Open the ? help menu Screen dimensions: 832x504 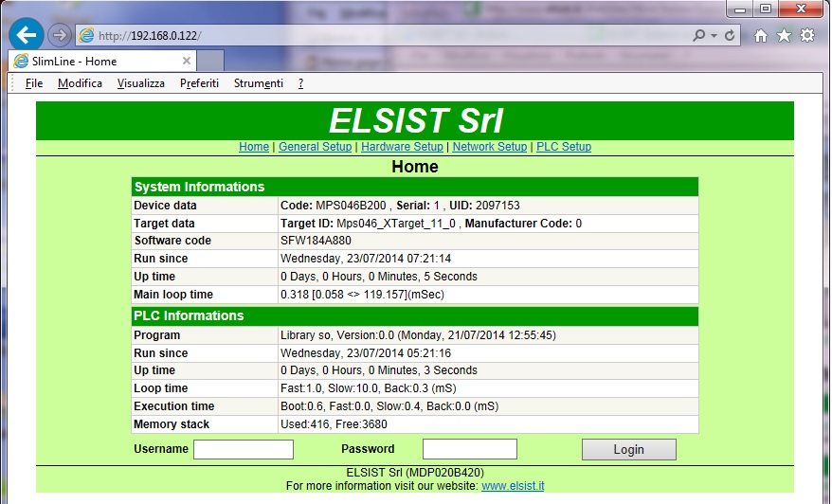click(300, 83)
